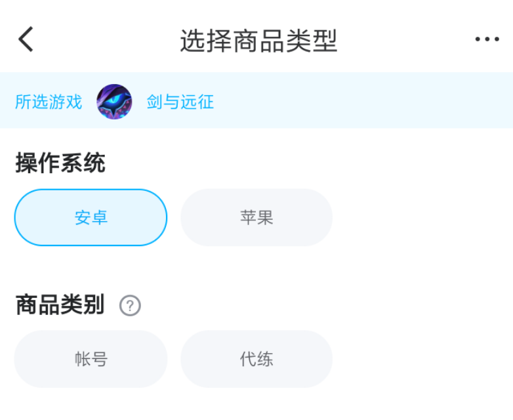
Task: Choose 代练 as the product category
Action: pos(256,359)
